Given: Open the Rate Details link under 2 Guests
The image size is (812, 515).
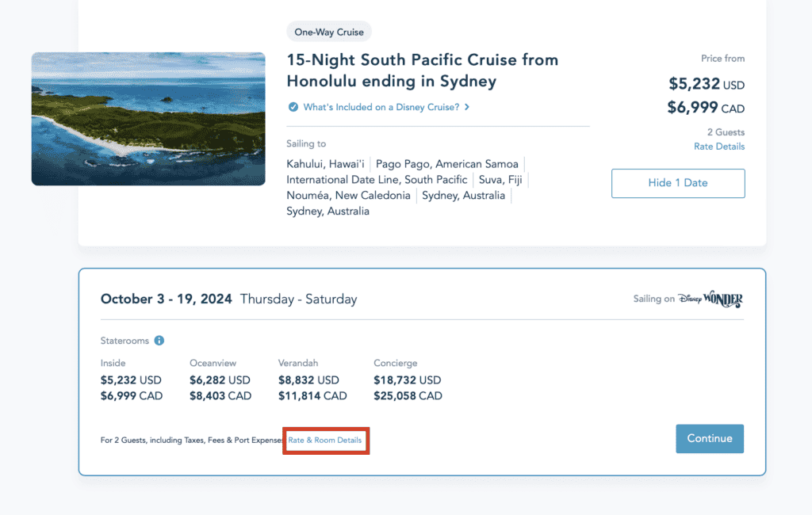Looking at the screenshot, I should click(x=718, y=147).
